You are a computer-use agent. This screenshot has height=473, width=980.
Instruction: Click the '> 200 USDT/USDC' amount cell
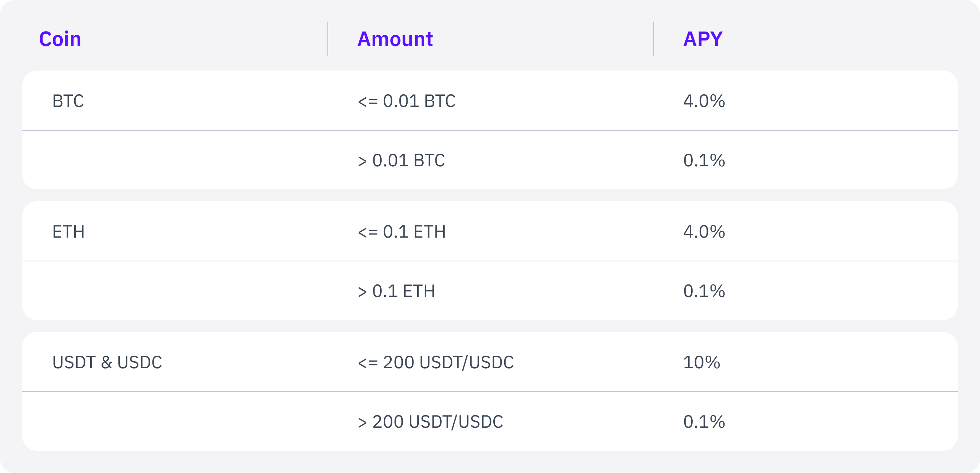tap(430, 422)
